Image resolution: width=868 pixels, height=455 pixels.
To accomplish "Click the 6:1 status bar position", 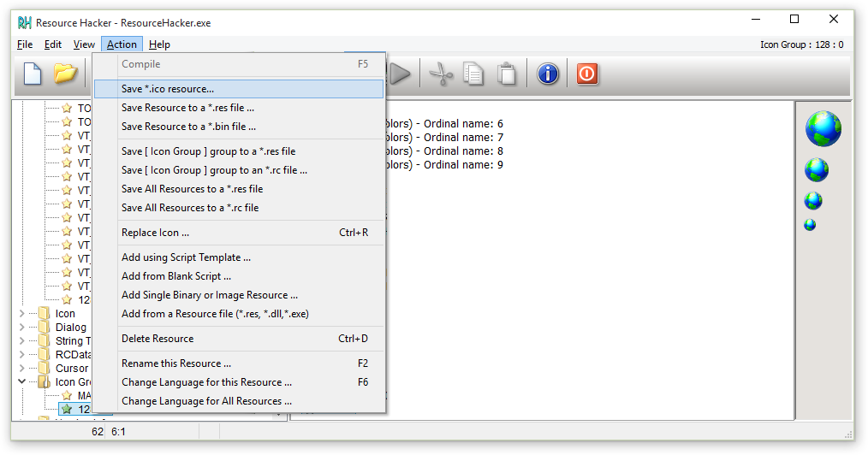I will [118, 432].
